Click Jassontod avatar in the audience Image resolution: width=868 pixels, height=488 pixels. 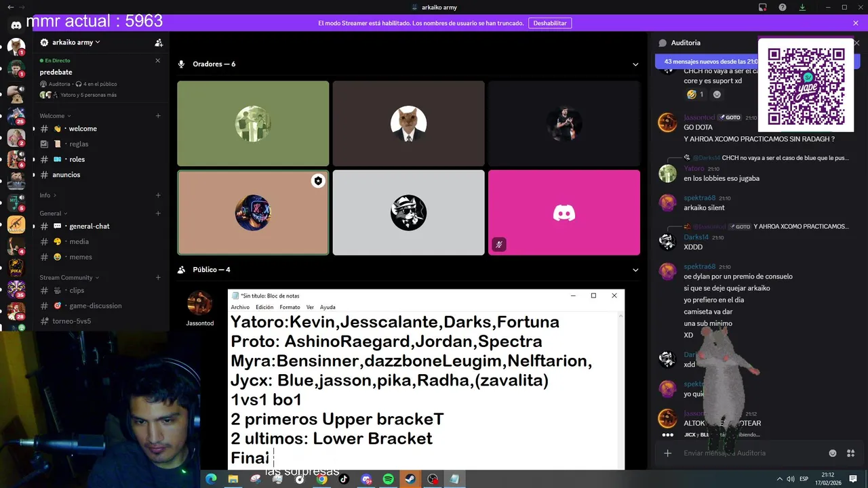(x=199, y=303)
